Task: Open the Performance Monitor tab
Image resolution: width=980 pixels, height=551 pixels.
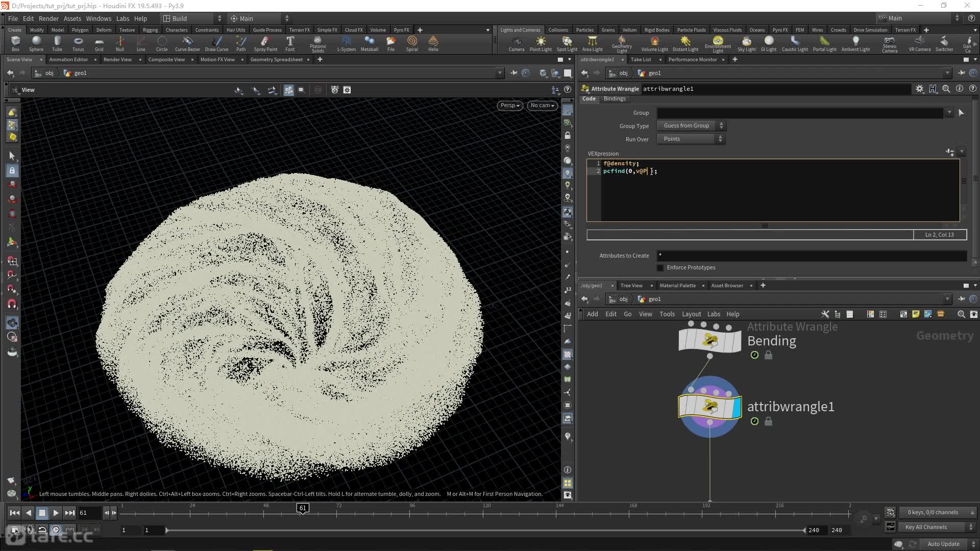Action: tap(692, 60)
